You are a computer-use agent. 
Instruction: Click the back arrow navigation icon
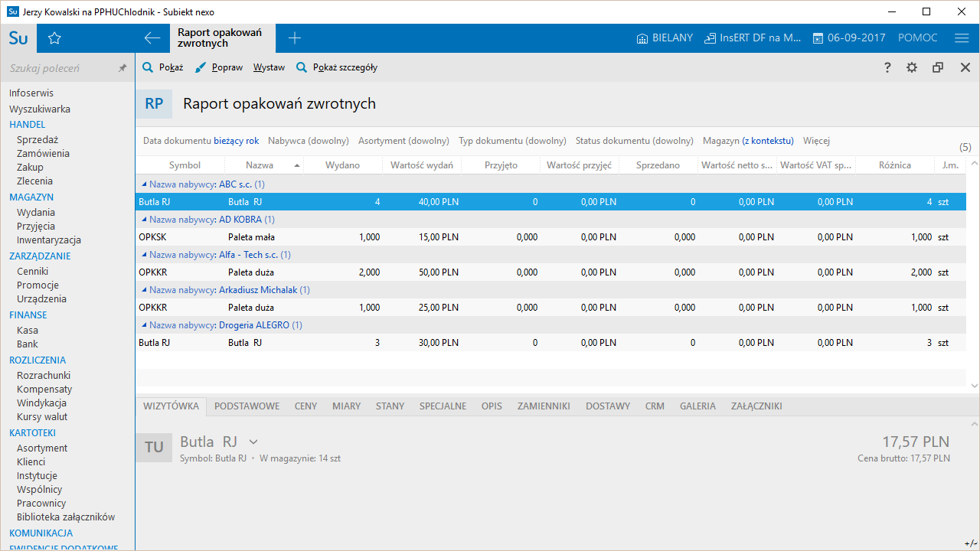pyautogui.click(x=152, y=38)
